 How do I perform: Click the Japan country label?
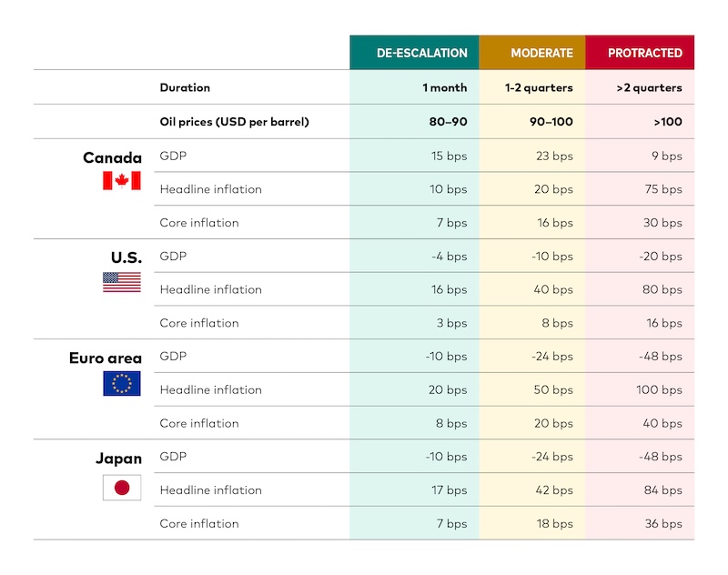click(118, 458)
